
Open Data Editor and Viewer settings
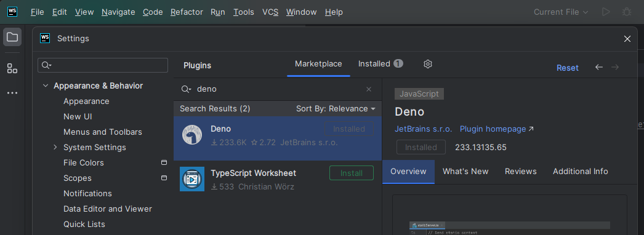tap(108, 209)
